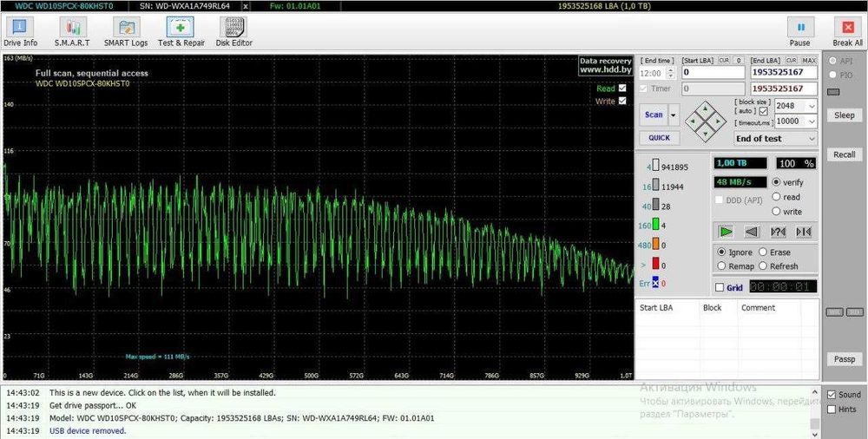Select the Ignore radio option
This screenshot has width=868, height=439.
(721, 252)
